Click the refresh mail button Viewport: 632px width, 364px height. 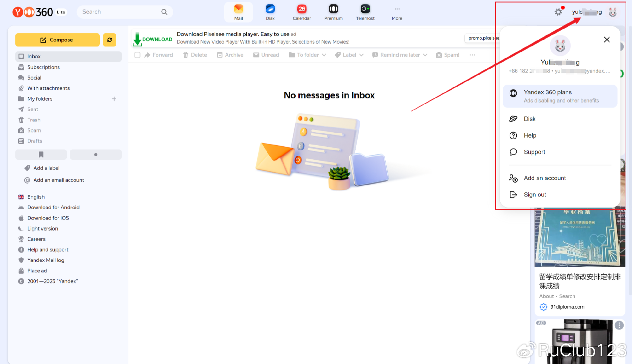click(x=110, y=40)
